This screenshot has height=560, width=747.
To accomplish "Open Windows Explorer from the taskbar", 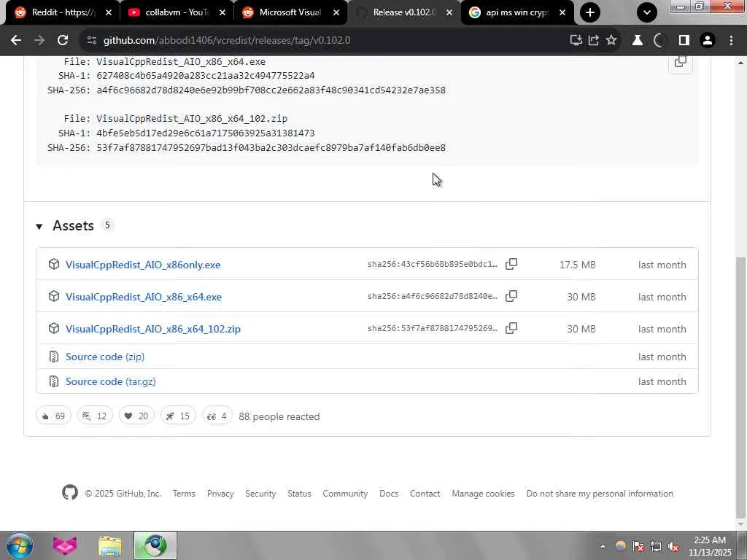I will (x=110, y=545).
